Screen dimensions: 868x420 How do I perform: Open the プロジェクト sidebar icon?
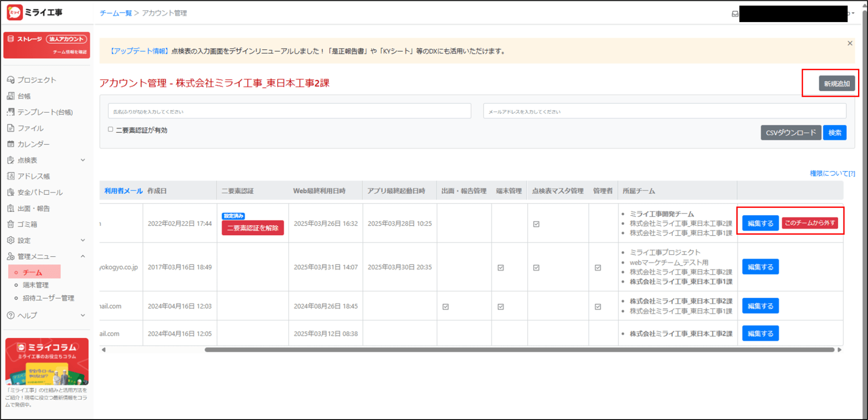11,80
